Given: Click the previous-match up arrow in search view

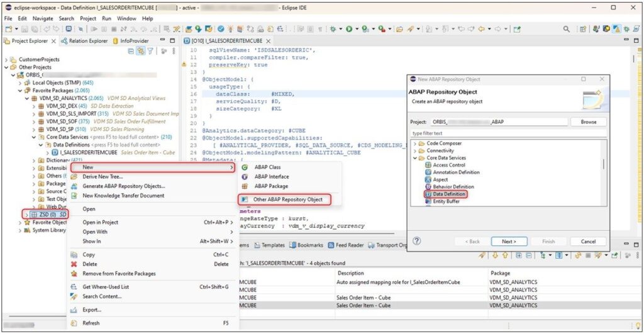Looking at the screenshot, I should [x=505, y=255].
